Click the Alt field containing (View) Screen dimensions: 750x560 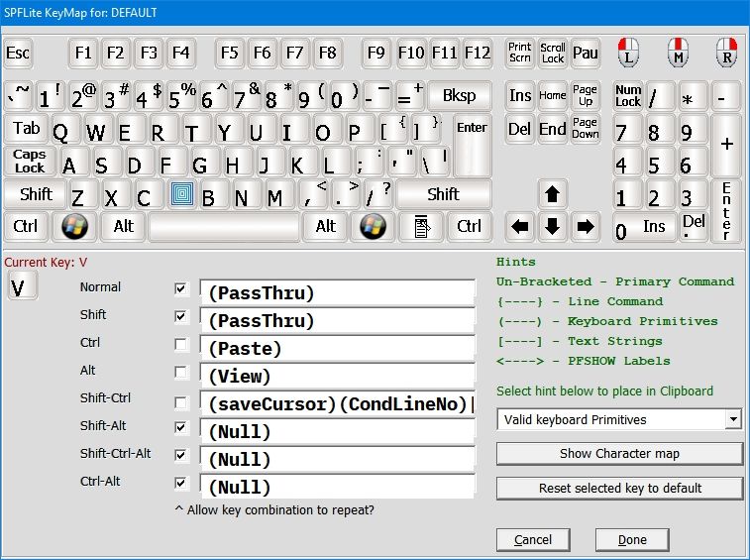(337, 377)
